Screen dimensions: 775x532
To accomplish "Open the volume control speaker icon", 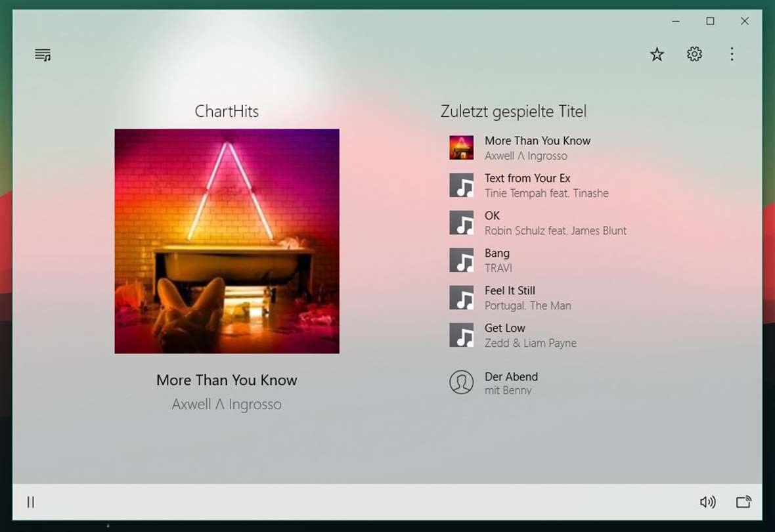I will coord(708,502).
